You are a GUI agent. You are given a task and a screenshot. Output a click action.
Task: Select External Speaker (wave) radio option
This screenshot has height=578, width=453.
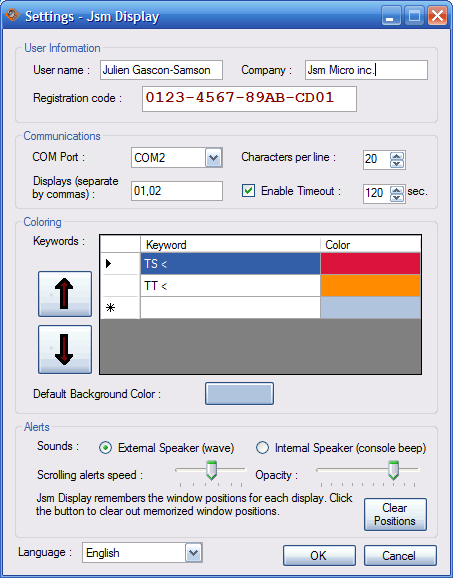105,448
